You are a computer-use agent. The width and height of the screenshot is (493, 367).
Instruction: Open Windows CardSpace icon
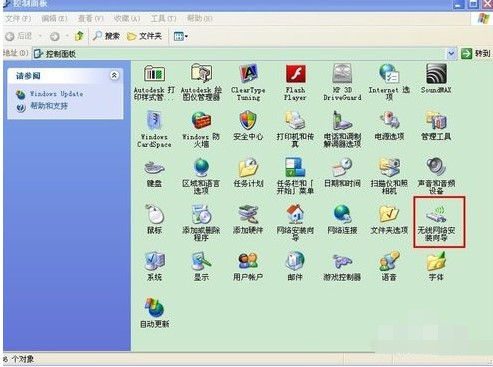(x=154, y=120)
